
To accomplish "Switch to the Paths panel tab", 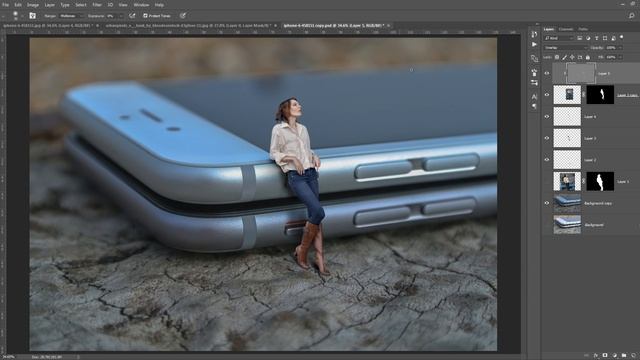I will point(583,29).
